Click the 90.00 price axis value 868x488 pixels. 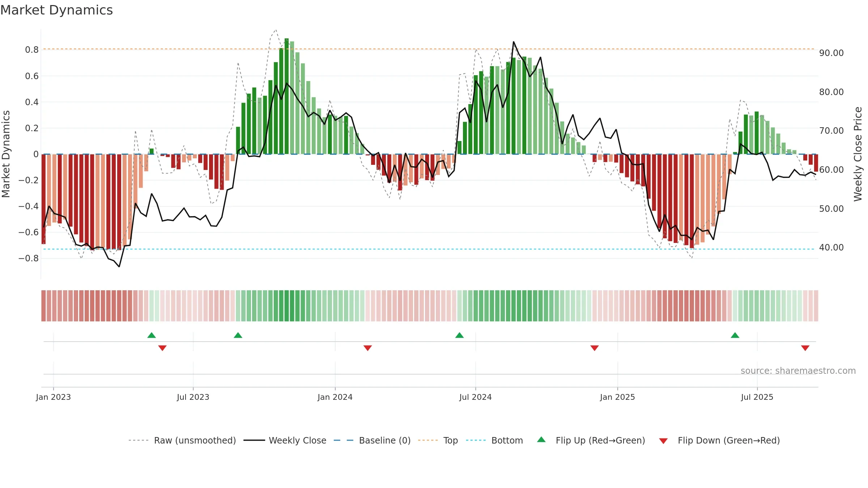[x=831, y=53]
